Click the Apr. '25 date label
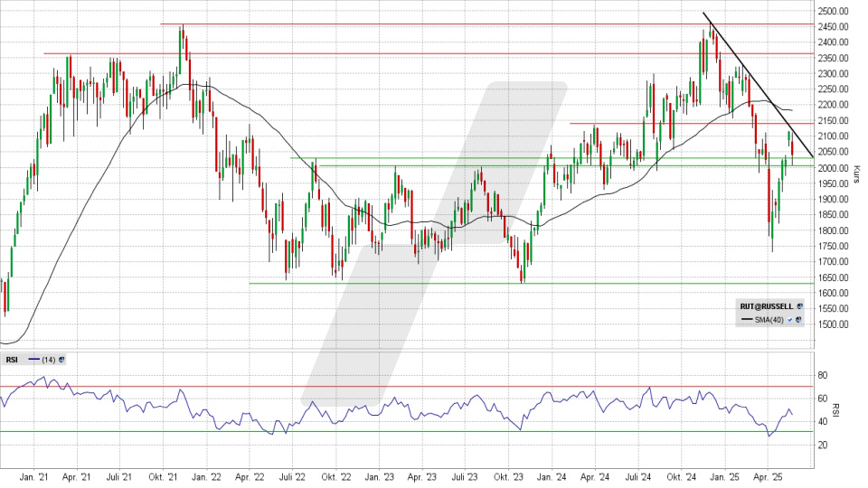 tap(769, 477)
